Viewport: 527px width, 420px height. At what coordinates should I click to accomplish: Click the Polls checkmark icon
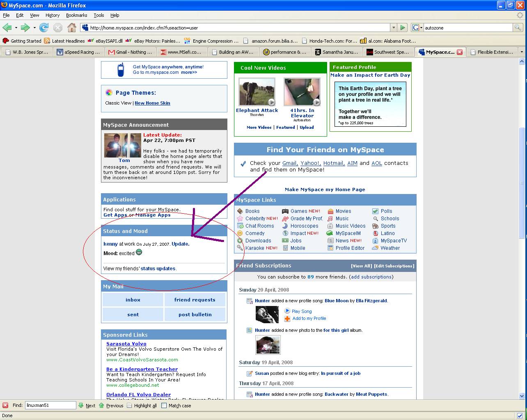click(375, 211)
